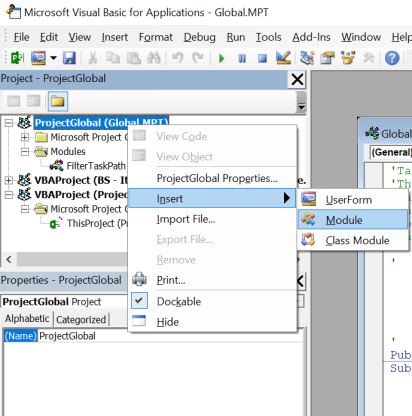This screenshot has width=412, height=416.
Task: Click the Save toolbar icon
Action: pyautogui.click(x=69, y=58)
